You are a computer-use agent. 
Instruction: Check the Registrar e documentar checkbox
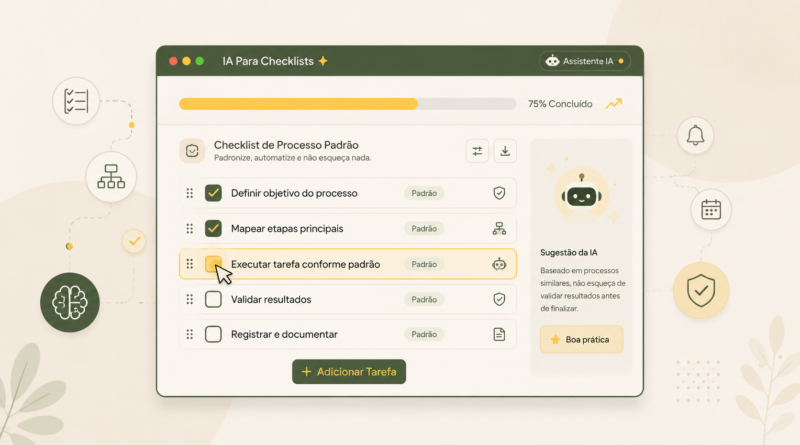tap(213, 334)
